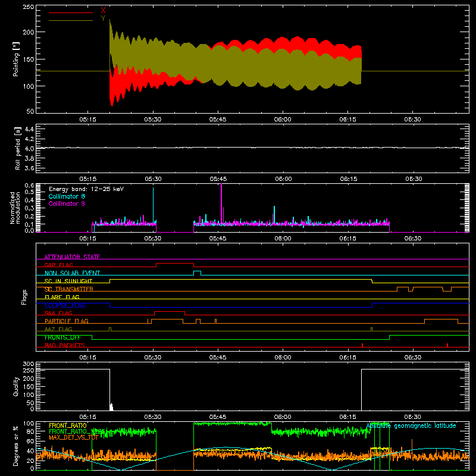Select the SC_IN_SUNLIGHT label

[x=68, y=281]
